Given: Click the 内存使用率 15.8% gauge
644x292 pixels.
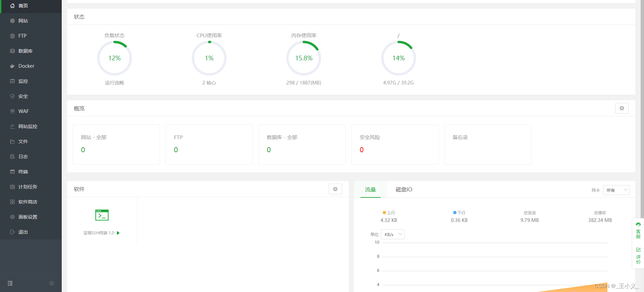Looking at the screenshot, I should pos(304,58).
